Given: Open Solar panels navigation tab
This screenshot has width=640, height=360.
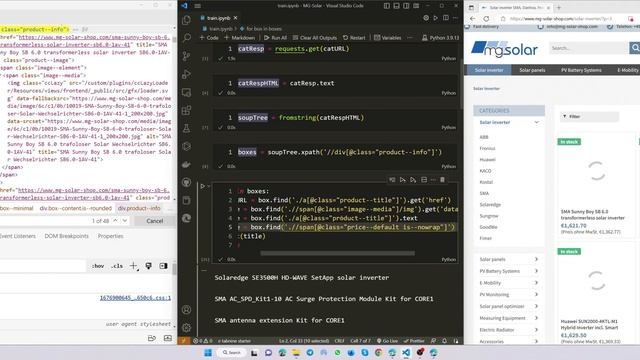Looking at the screenshot, I should click(532, 70).
